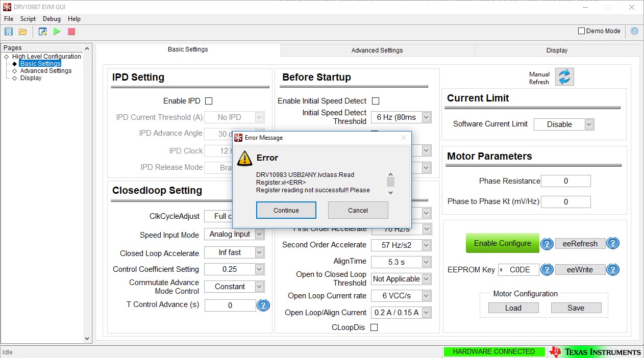The image size is (644, 358).
Task: Select Basic Settings in Pages tree
Action: coord(40,64)
